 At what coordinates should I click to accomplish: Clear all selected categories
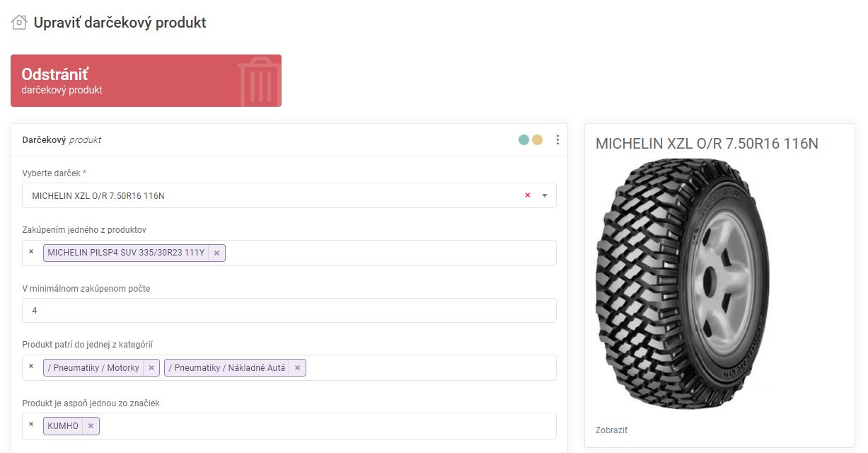click(31, 367)
